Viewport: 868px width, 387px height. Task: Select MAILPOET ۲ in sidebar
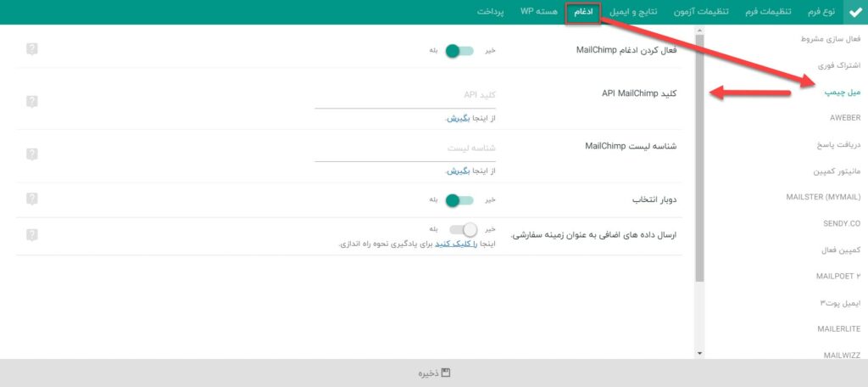(838, 276)
